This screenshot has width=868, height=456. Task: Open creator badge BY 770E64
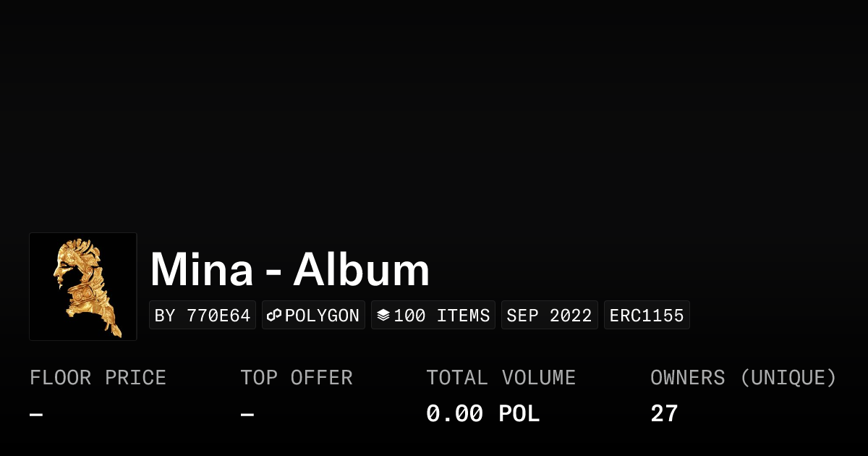click(203, 316)
